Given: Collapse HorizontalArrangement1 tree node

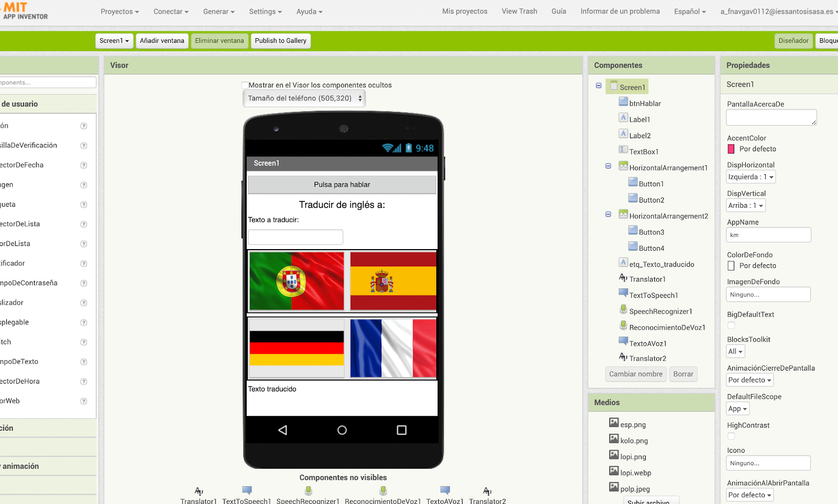Looking at the screenshot, I should 608,166.
